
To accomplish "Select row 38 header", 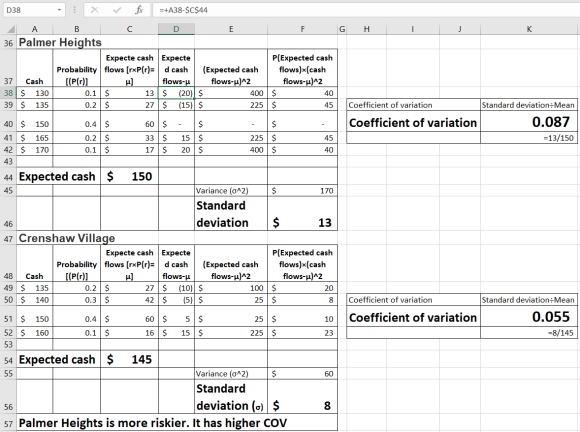I will [8, 93].
